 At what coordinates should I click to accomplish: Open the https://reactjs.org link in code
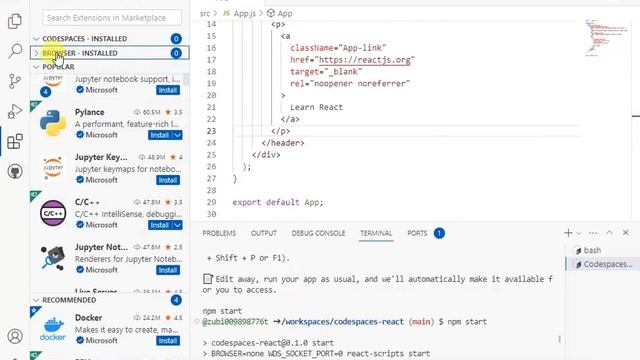[364, 60]
